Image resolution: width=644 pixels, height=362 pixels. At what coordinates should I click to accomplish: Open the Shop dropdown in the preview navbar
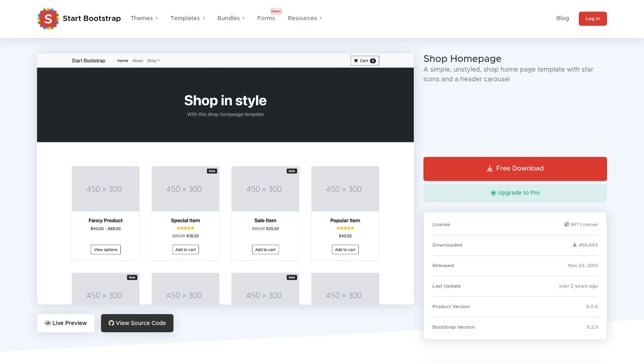tap(153, 60)
